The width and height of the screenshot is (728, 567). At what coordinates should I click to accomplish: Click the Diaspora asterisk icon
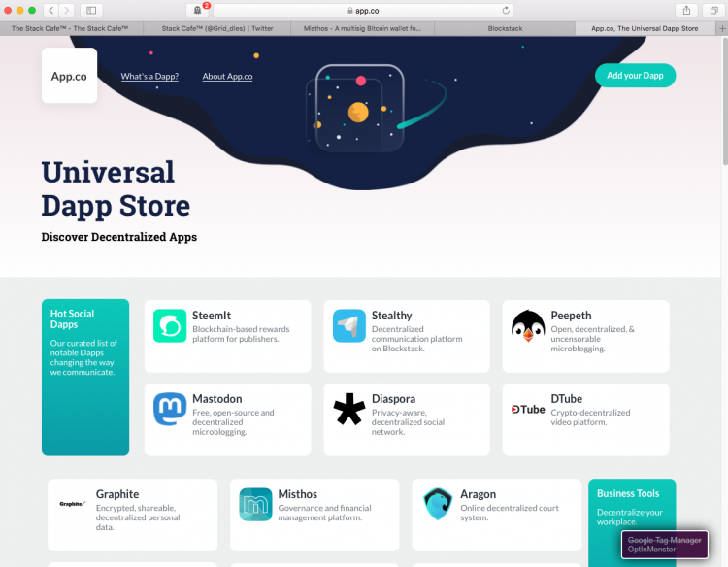[x=349, y=409]
